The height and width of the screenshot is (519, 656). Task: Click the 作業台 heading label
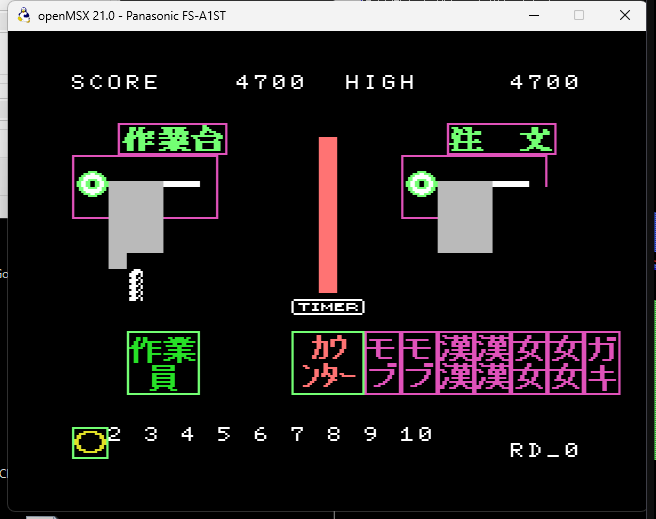[x=172, y=139]
